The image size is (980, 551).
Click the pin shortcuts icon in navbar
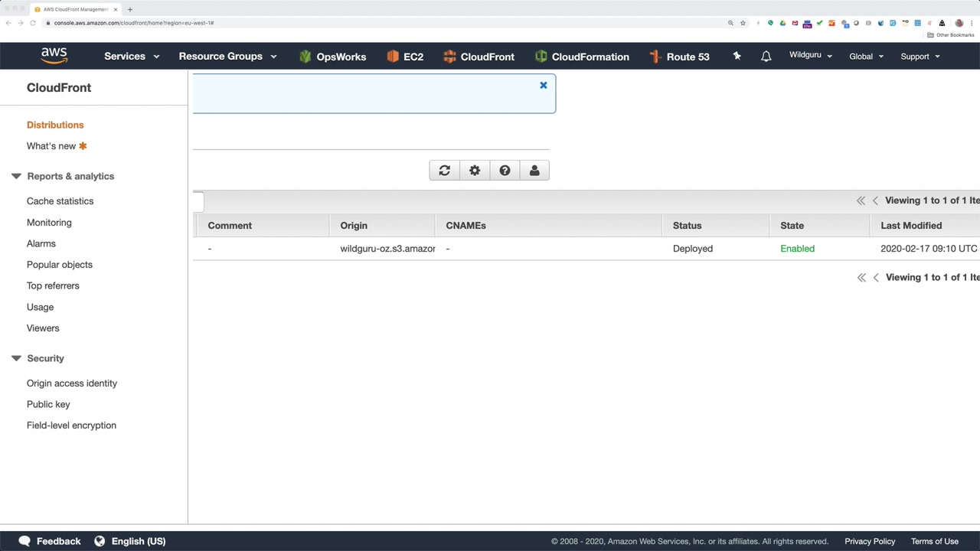[737, 56]
